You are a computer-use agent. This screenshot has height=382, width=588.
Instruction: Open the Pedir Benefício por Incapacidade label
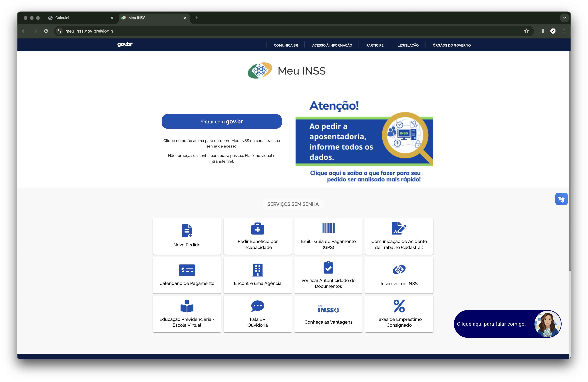tap(257, 244)
